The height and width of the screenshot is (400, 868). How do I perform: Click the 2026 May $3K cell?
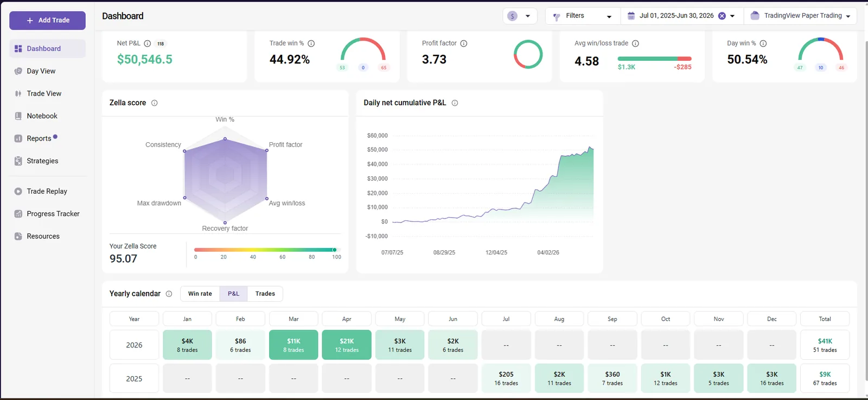point(400,345)
